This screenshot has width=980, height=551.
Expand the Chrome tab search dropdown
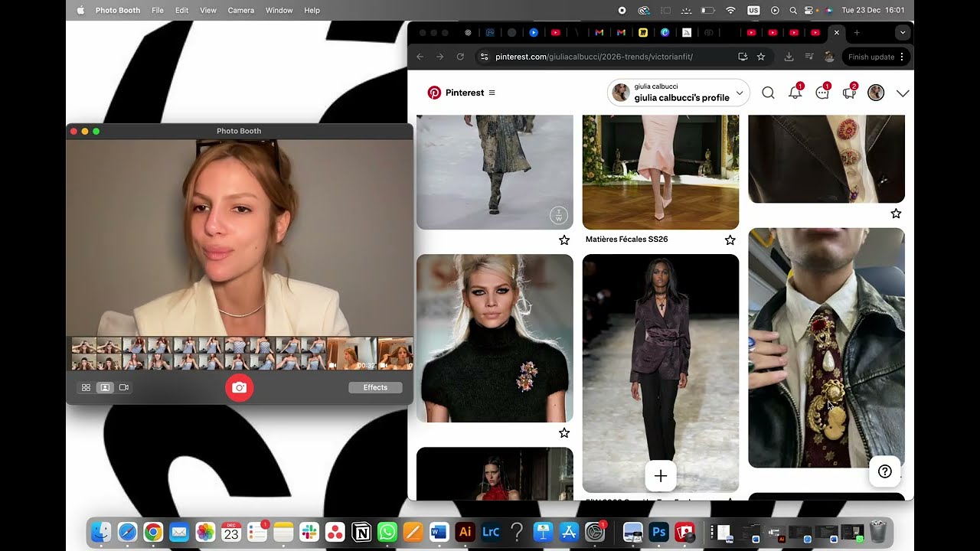coord(903,33)
